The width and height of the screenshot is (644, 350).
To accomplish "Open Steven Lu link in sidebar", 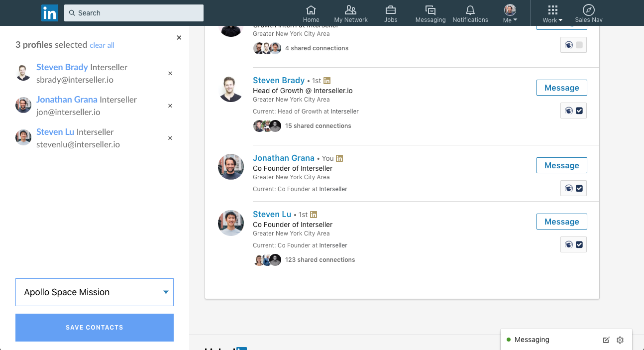I will tap(55, 132).
